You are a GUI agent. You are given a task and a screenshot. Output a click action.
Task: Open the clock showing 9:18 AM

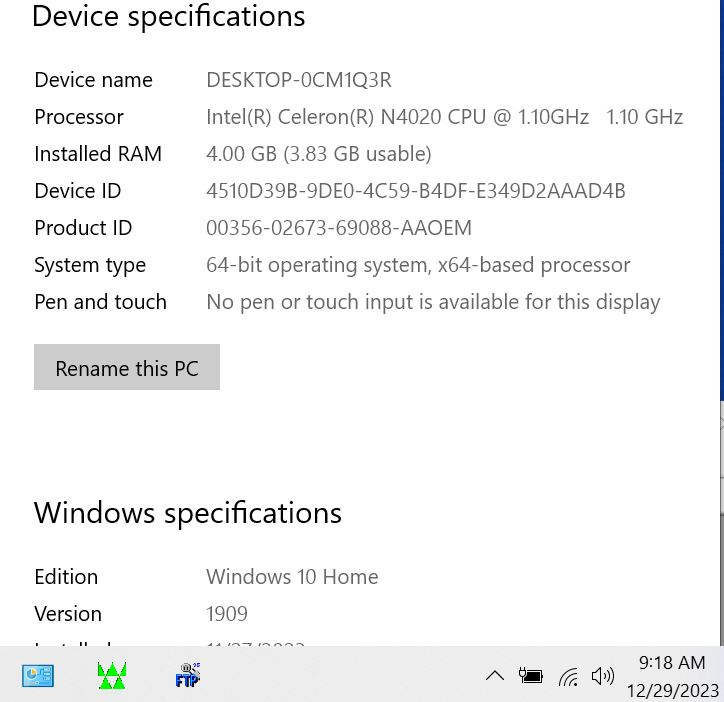click(x=672, y=677)
